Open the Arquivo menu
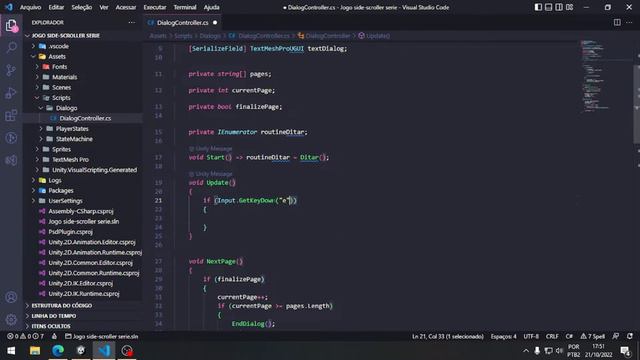The image size is (640, 360). (31, 7)
